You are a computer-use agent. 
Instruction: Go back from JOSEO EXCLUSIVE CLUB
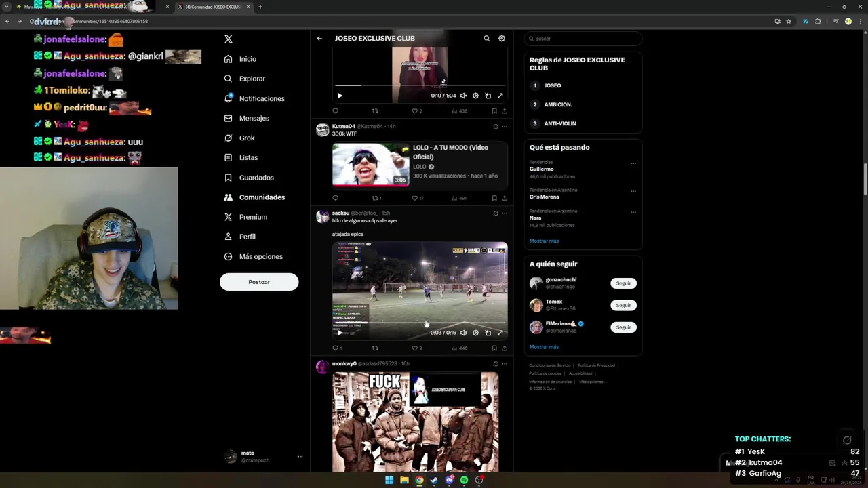tap(319, 39)
